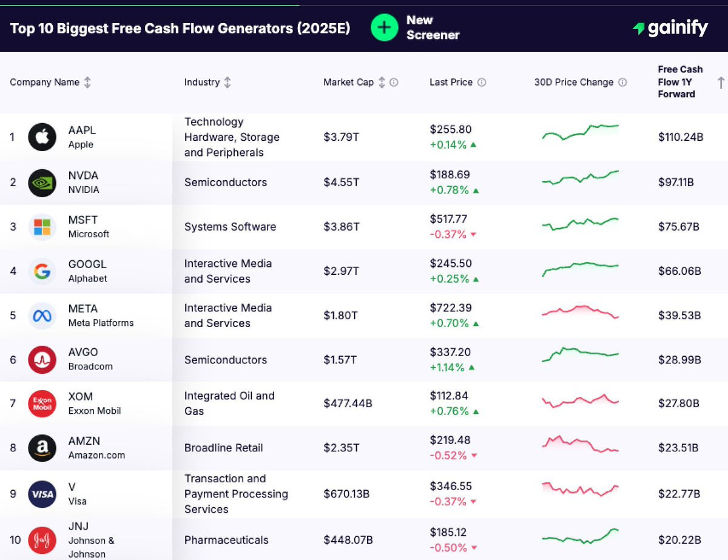This screenshot has width=728, height=560.
Task: Toggle Free Cash Flow sort arrow
Action: (x=721, y=83)
